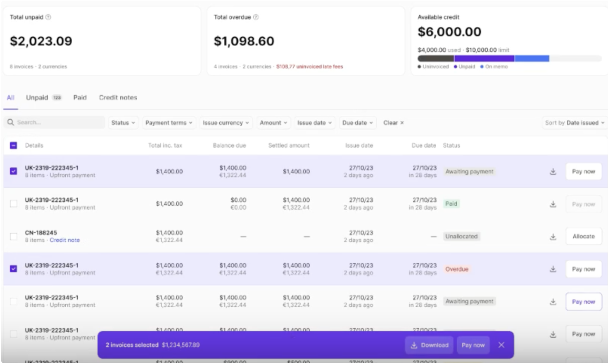Open Sort by Date issued dropdown
The height and width of the screenshot is (364, 608).
pyautogui.click(x=574, y=123)
